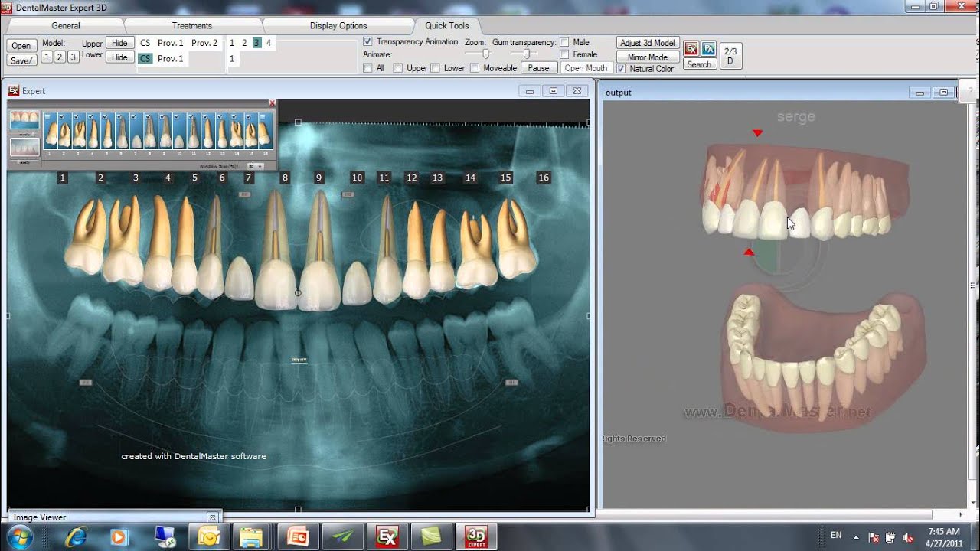Click the Open button
Viewport: 980px width, 551px height.
pyautogui.click(x=21, y=46)
